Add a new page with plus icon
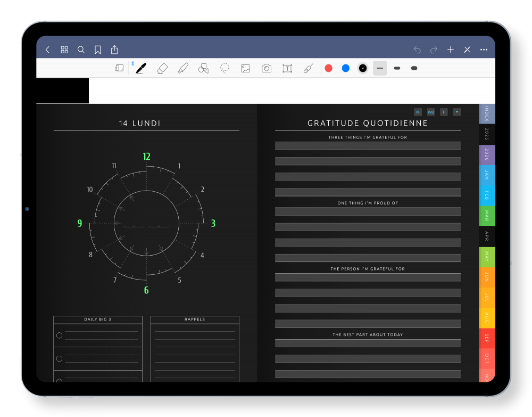This screenshot has width=532, height=417. [x=450, y=50]
